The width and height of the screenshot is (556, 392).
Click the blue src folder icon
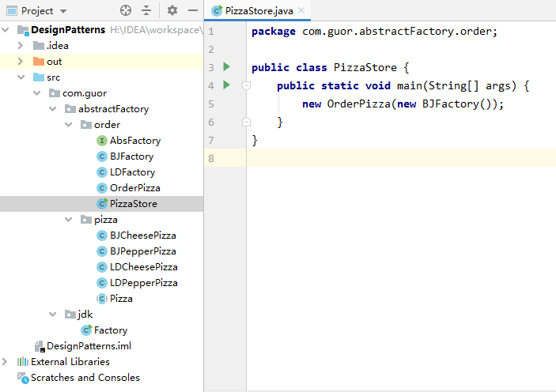tap(38, 77)
